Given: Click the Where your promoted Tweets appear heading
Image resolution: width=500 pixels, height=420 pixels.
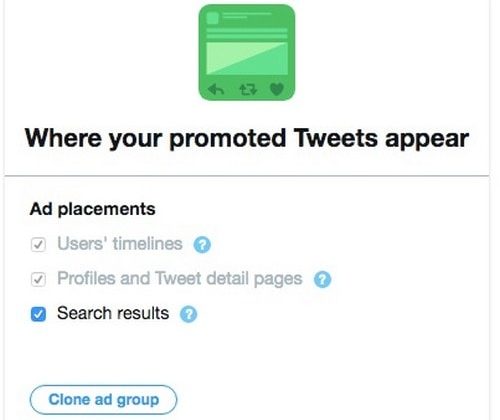Looking at the screenshot, I should [247, 138].
